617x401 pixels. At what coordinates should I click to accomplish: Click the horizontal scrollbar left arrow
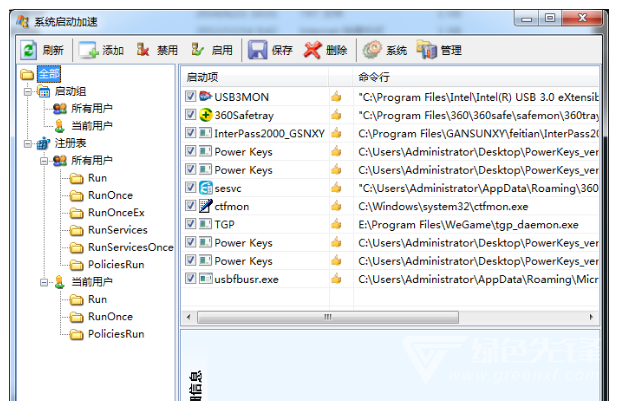click(189, 317)
